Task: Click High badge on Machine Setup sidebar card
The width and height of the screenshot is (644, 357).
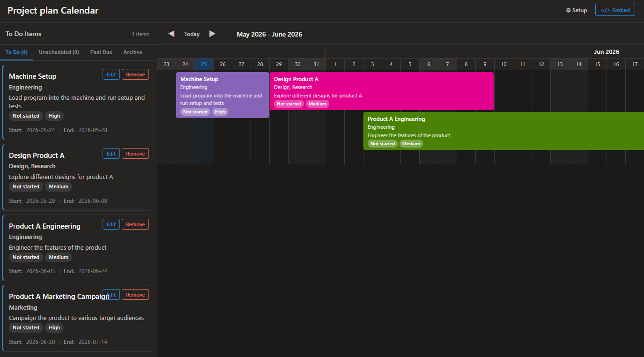Action: [54, 116]
